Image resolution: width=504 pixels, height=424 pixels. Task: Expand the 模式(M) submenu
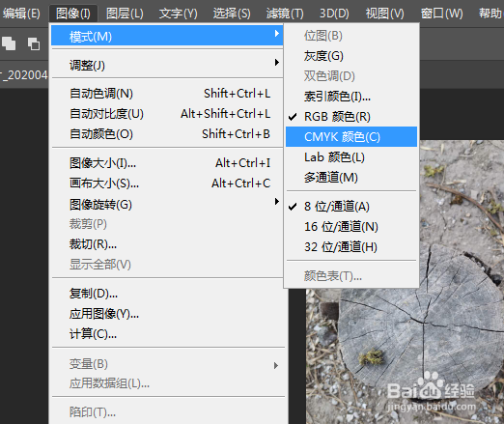click(x=167, y=36)
